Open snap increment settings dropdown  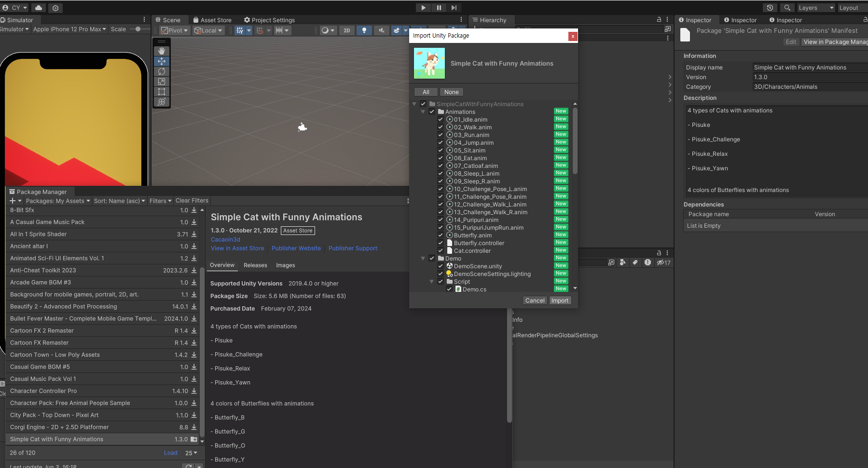(x=282, y=30)
